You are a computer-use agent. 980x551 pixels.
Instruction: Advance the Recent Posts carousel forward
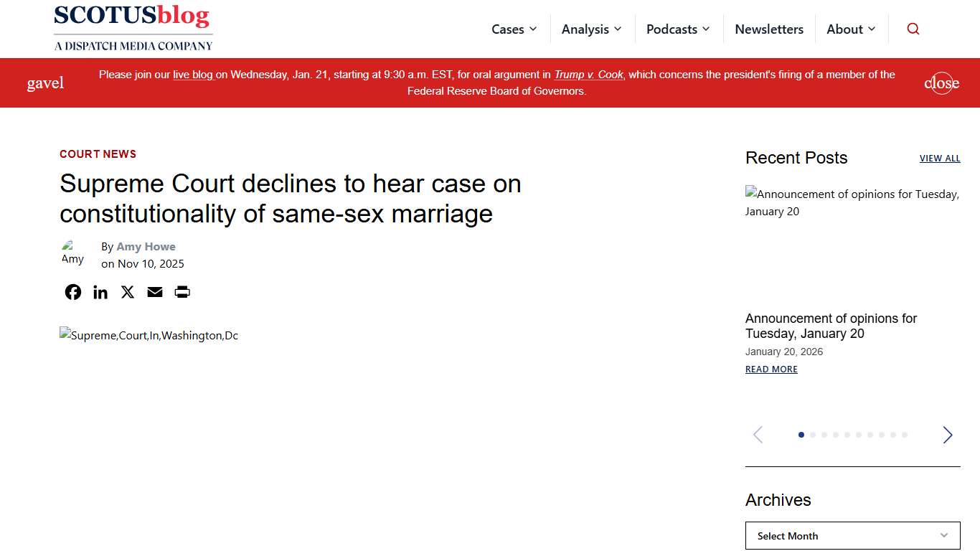click(x=947, y=435)
